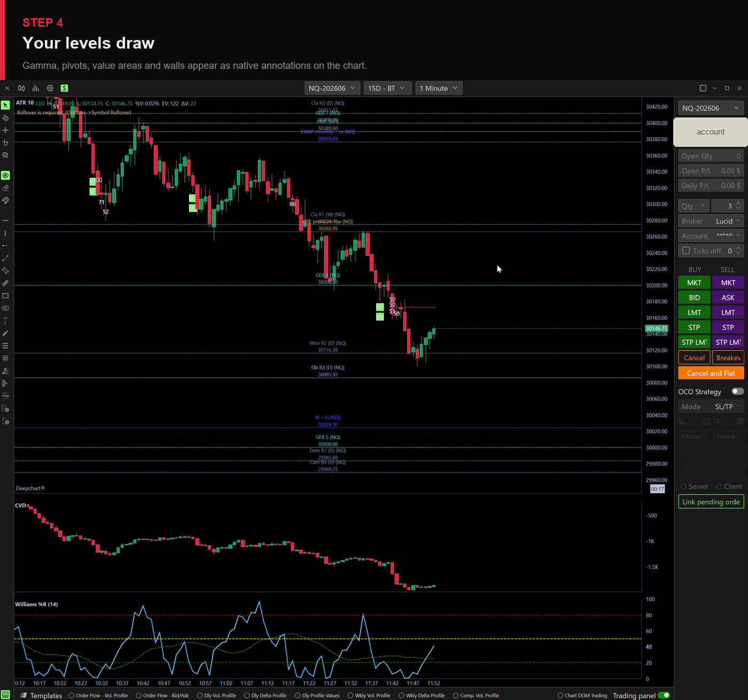Image resolution: width=748 pixels, height=700 pixels.
Task: Enable Chart DOM Trading option
Action: pos(582,695)
